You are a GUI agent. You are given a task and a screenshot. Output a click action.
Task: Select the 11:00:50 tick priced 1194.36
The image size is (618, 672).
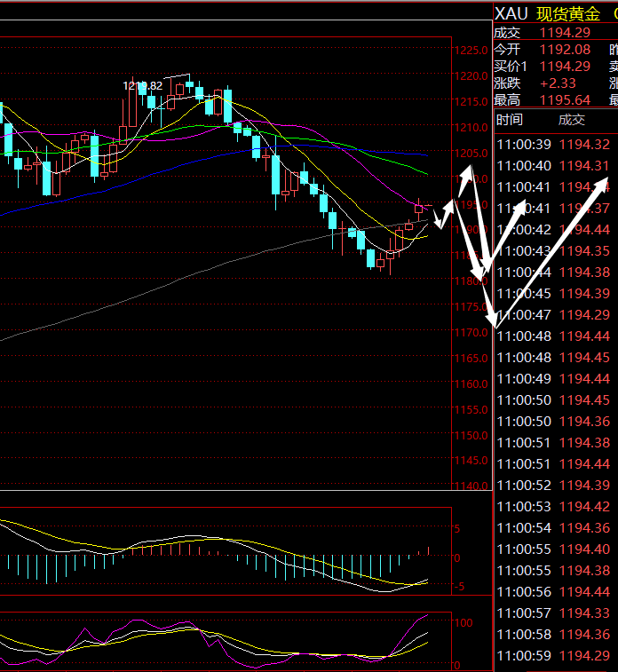point(553,422)
